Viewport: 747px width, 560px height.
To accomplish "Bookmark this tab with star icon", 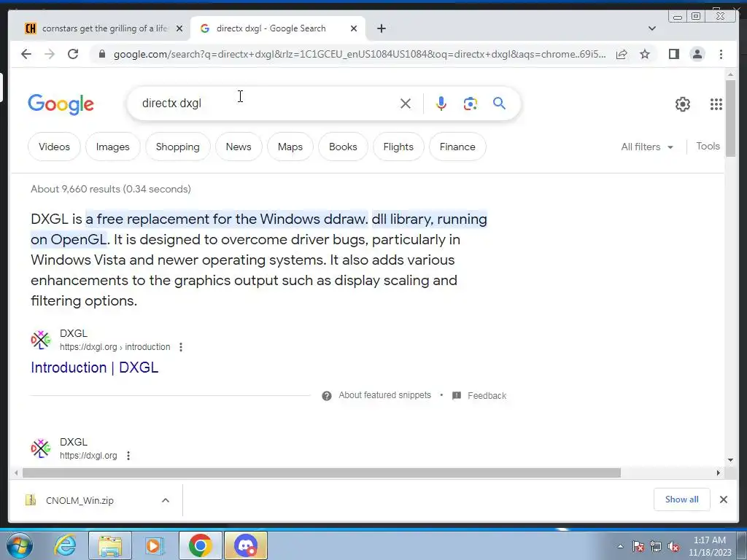I will (645, 54).
